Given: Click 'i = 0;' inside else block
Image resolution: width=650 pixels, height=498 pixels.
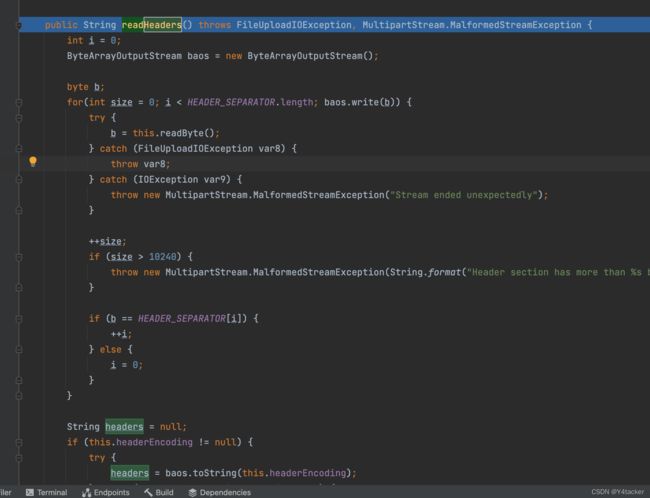Looking at the screenshot, I should pos(126,365).
